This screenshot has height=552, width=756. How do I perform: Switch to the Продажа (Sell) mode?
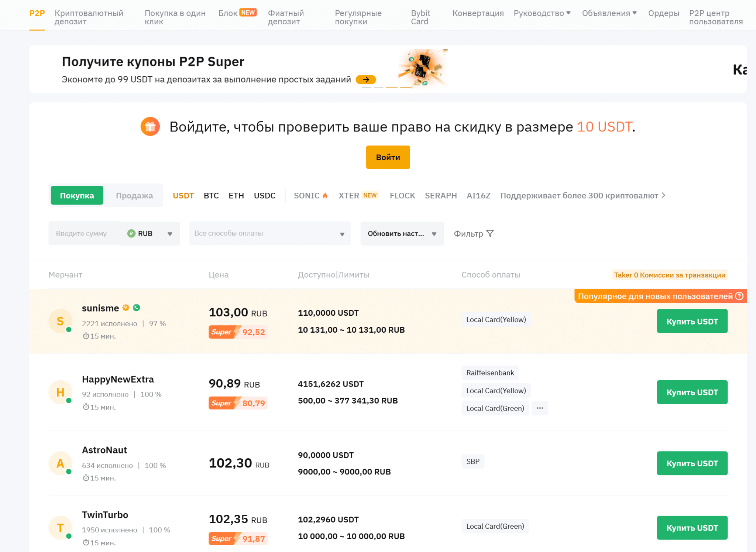pyautogui.click(x=134, y=195)
